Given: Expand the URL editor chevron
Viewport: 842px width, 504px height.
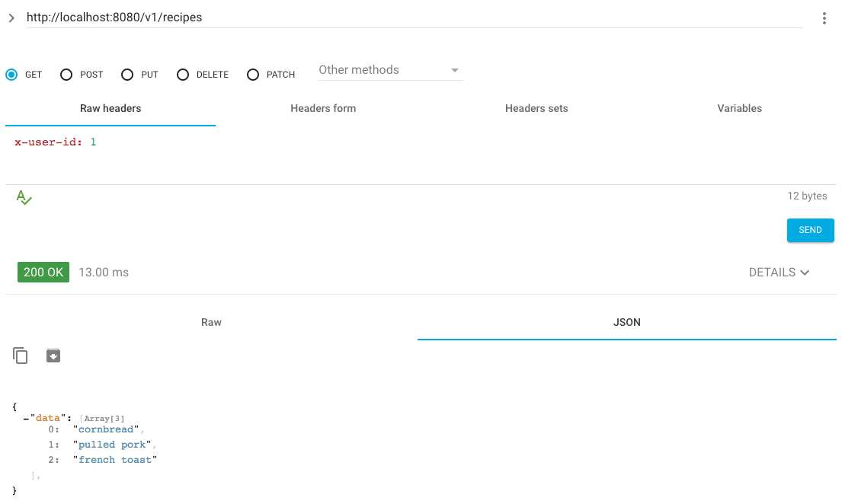Looking at the screenshot, I should pyautogui.click(x=11, y=18).
